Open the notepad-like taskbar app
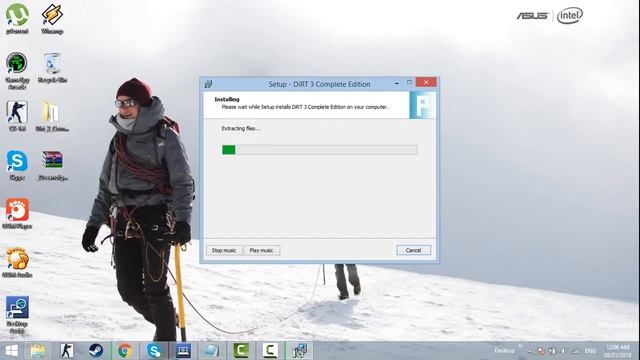The image size is (640, 360). (x=212, y=351)
